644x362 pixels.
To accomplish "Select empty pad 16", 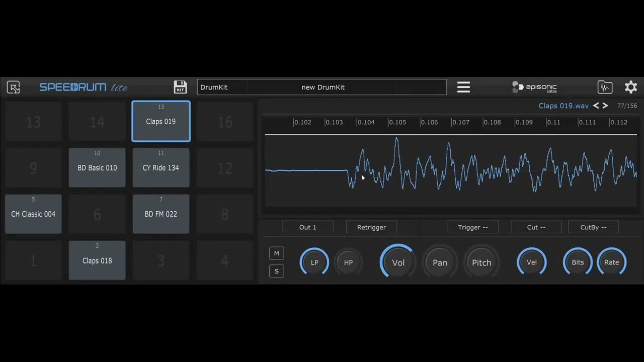I will pos(225,121).
